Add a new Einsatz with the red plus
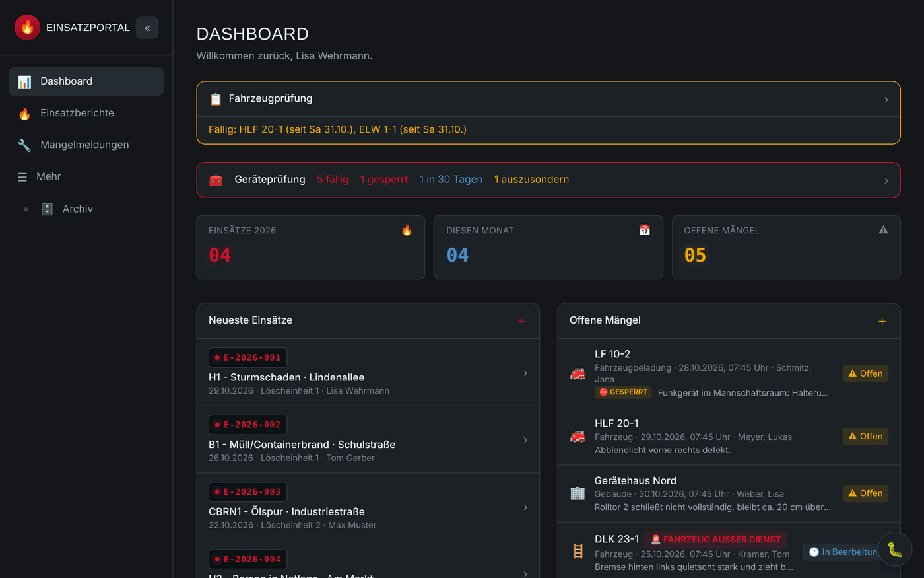 tap(521, 321)
